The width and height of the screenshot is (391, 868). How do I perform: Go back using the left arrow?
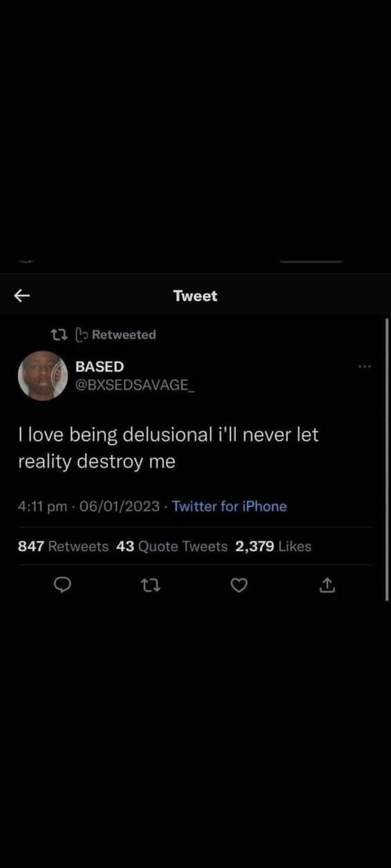[22, 295]
